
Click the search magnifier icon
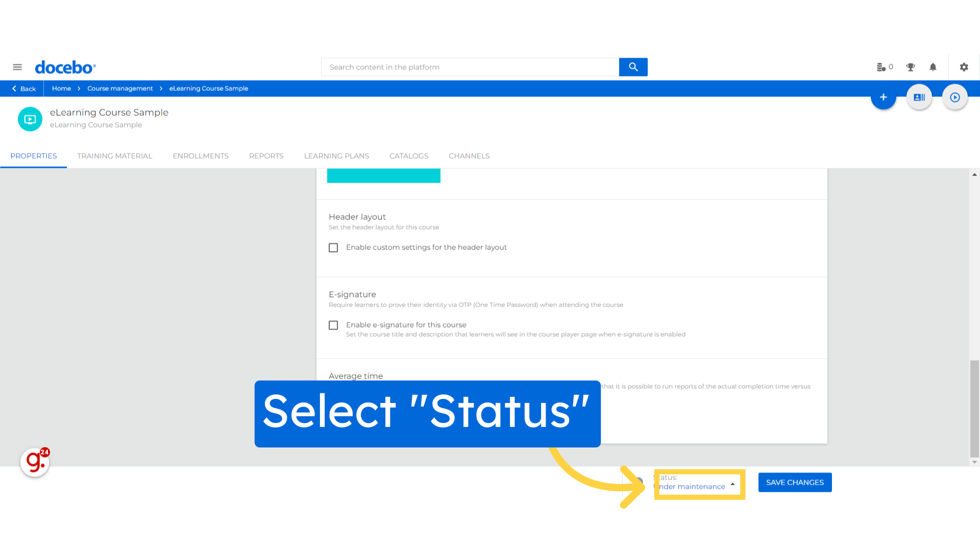pos(633,67)
